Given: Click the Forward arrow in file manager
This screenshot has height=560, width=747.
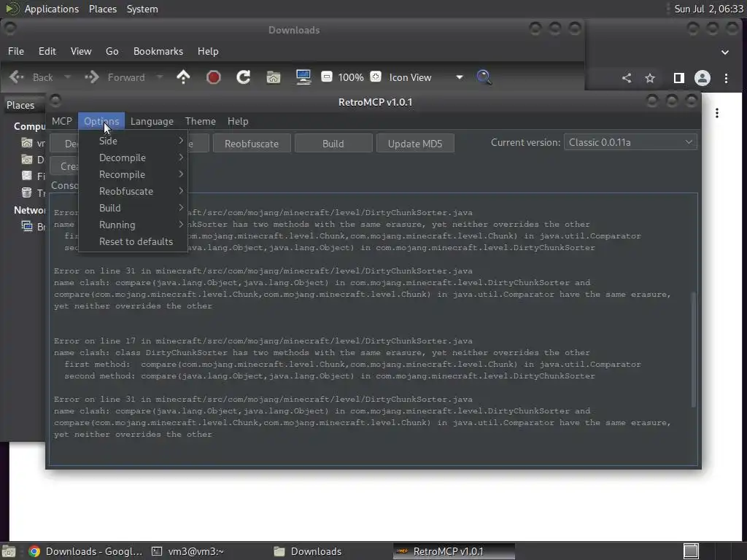Looking at the screenshot, I should tap(91, 77).
